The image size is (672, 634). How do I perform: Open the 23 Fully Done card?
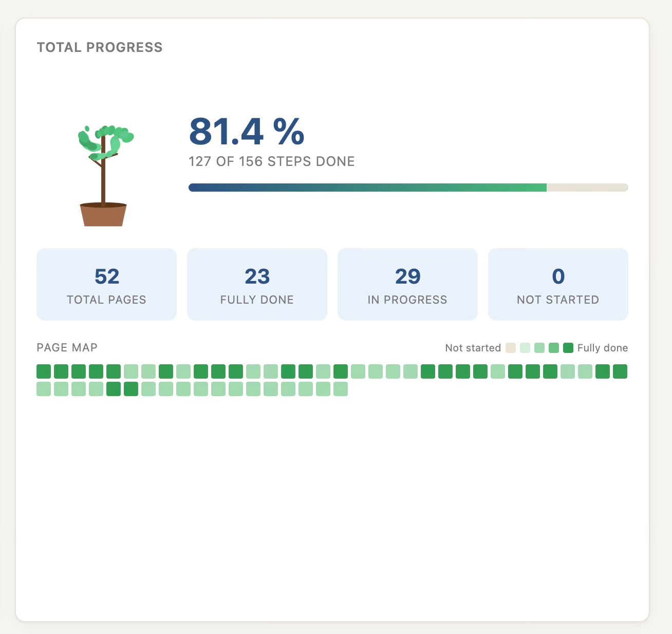[257, 284]
